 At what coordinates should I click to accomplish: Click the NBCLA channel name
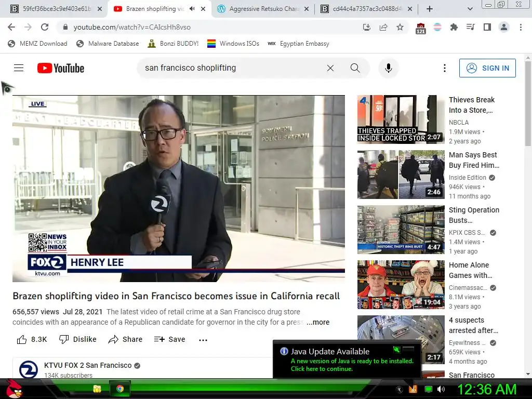pos(459,123)
